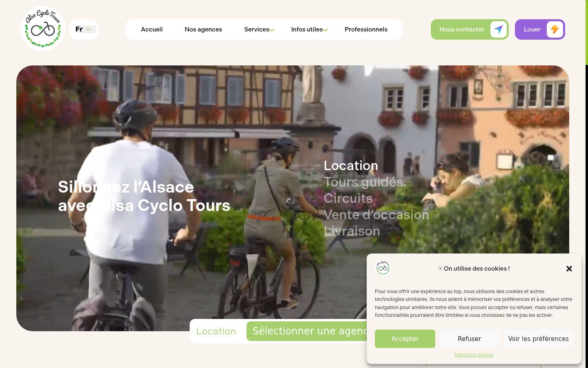Screen dimensions: 588x368
Task: Open the Professionnels menu item
Action: coord(366,29)
